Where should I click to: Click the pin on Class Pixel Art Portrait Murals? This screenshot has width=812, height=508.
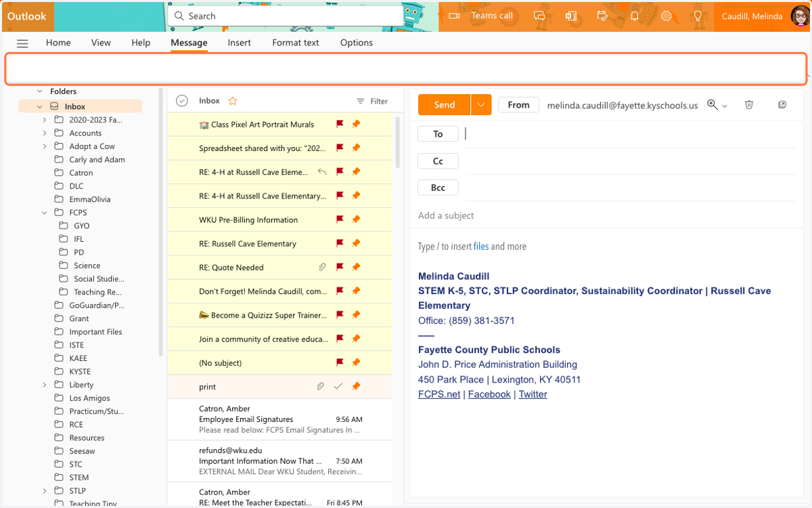pyautogui.click(x=356, y=124)
